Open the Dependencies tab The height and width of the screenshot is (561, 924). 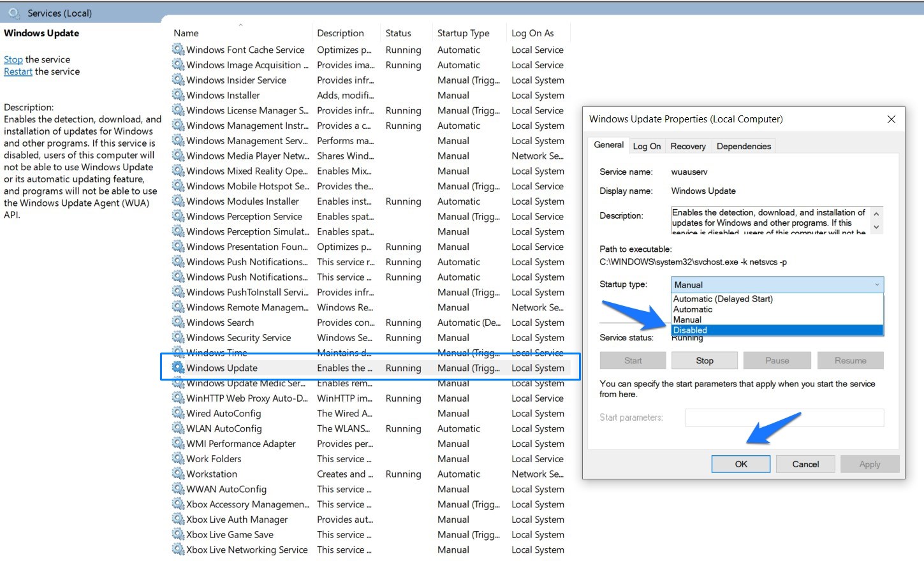click(x=744, y=146)
